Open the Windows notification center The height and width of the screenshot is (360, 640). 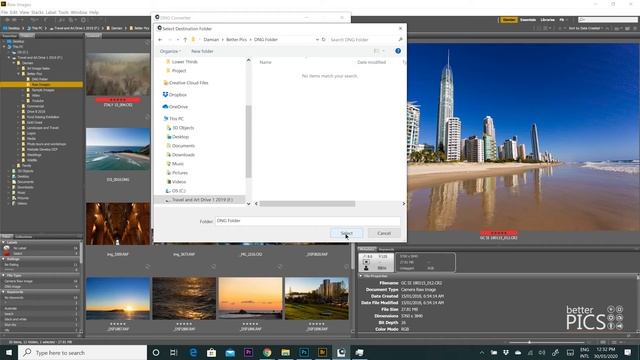(628, 352)
